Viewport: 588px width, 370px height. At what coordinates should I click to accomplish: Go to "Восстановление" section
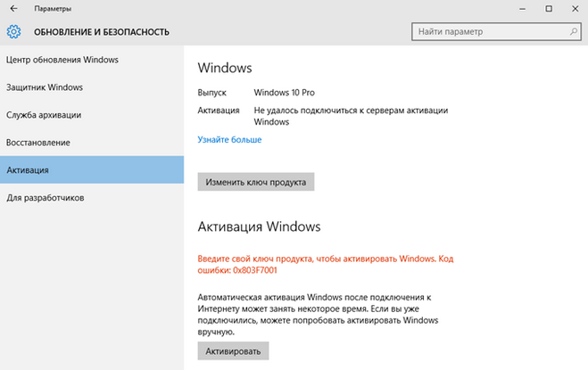[92, 143]
